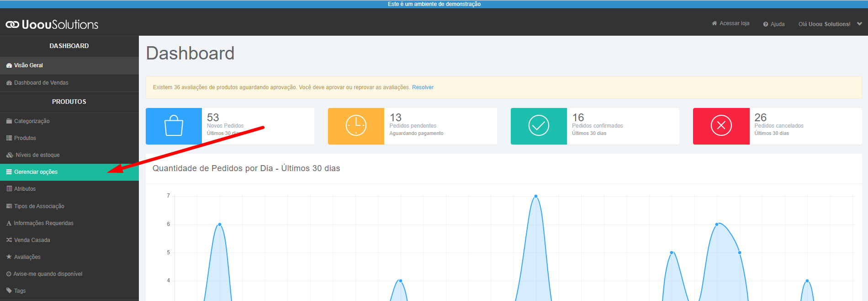Viewport: 868px width, 301px height.
Task: Click the Avaliações star icon
Action: pos(9,257)
